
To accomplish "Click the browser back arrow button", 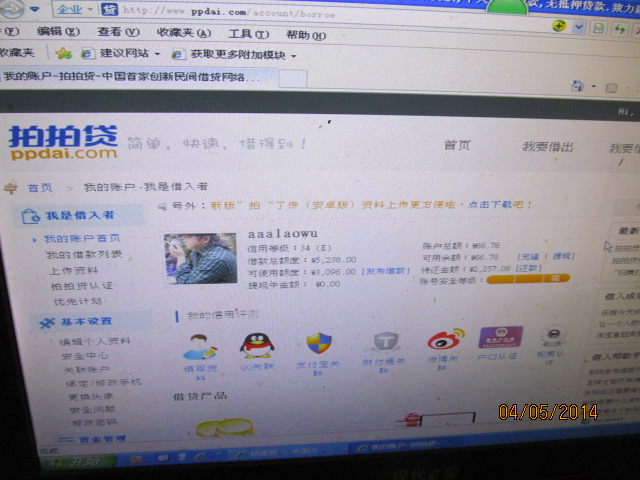I will (x=11, y=9).
